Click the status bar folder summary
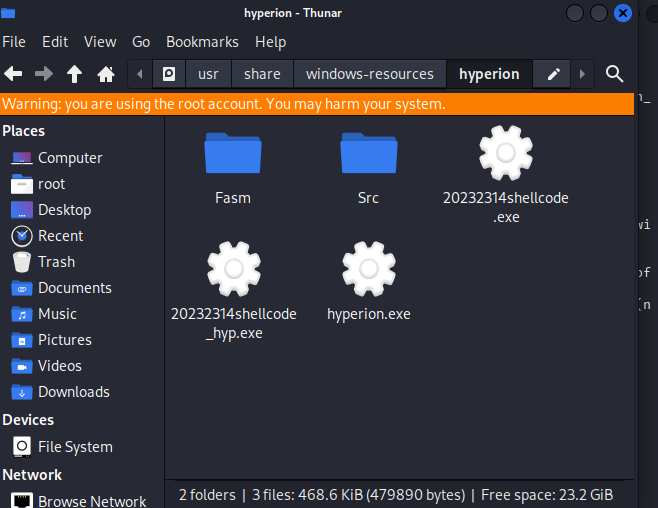 [x=396, y=495]
